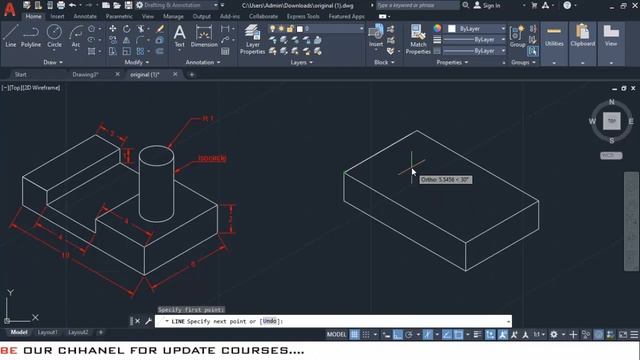Select the Line tool
The image size is (640, 360).
[11, 36]
